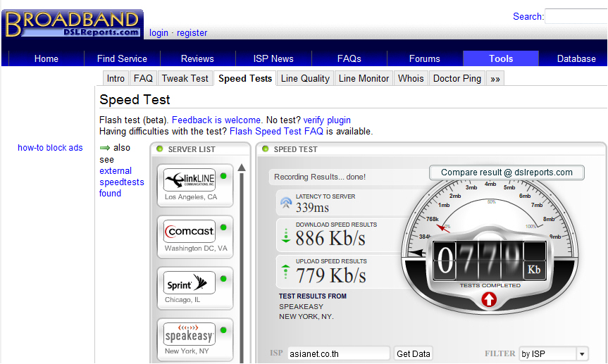Open the Tools menu

point(501,58)
